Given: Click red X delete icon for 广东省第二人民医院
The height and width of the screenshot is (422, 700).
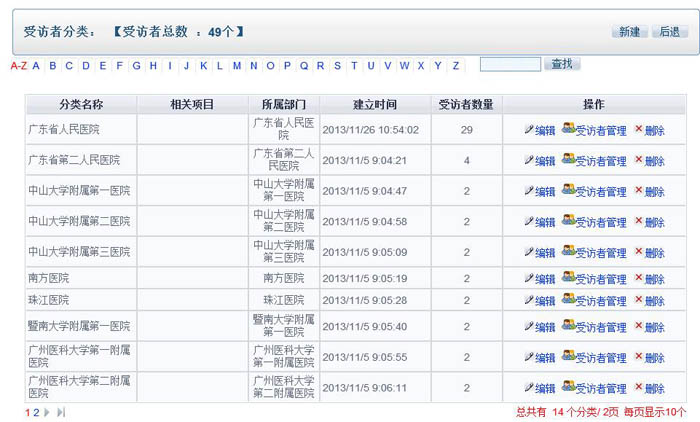Looking at the screenshot, I should pos(639,159).
